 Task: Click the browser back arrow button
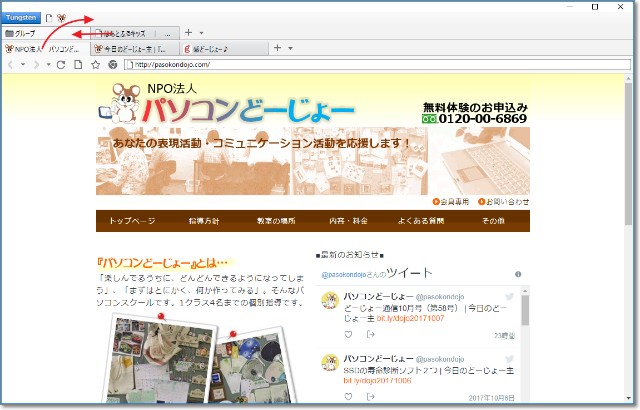[x=11, y=64]
